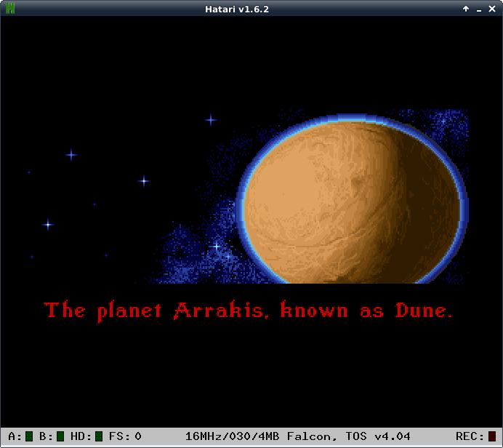Click the REC: recording LED indicator
Viewport: 503px width, 448px height.
point(492,436)
